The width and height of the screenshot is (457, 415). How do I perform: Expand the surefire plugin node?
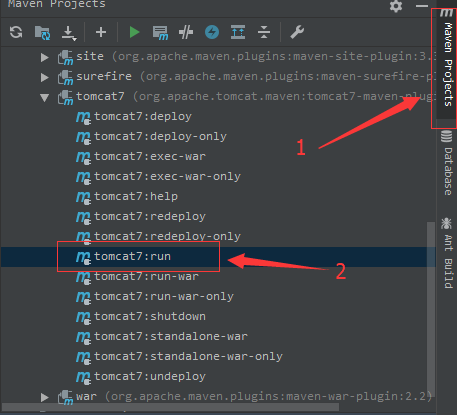point(44,77)
